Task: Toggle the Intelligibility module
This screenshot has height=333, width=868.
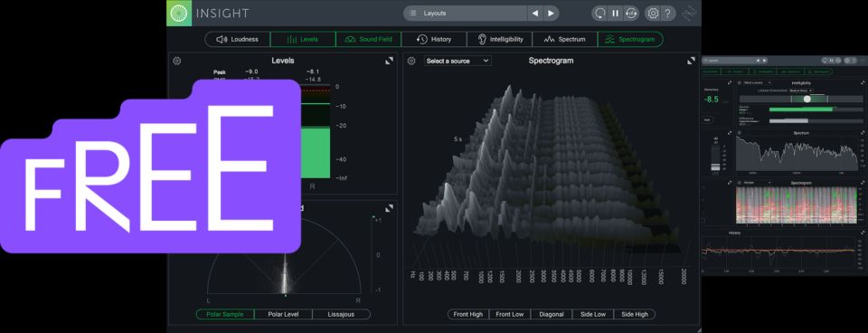Action: click(x=499, y=39)
